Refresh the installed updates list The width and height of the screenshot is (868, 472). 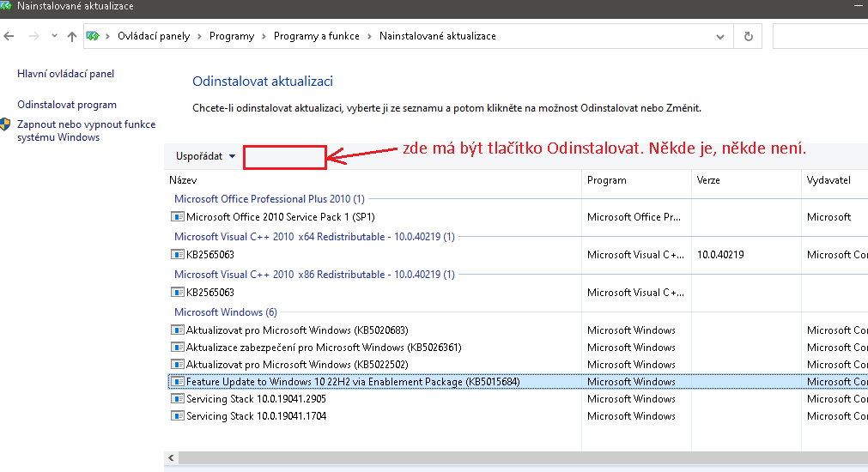click(x=748, y=36)
